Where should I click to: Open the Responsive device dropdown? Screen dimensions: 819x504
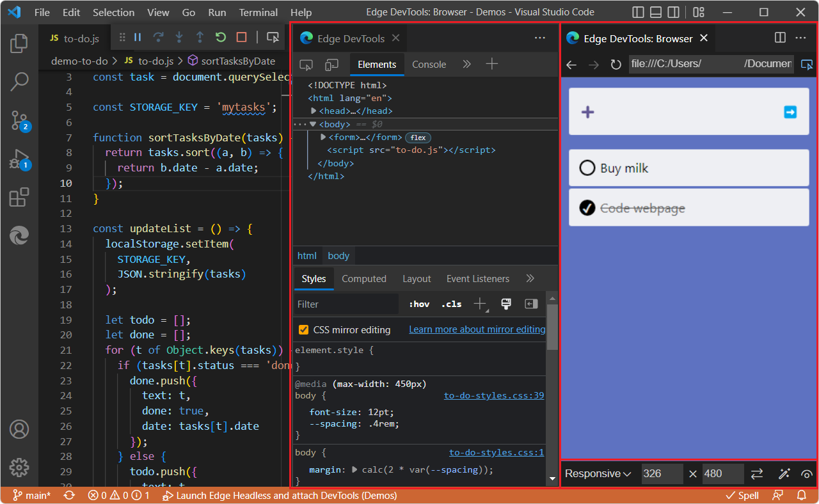[x=598, y=474]
